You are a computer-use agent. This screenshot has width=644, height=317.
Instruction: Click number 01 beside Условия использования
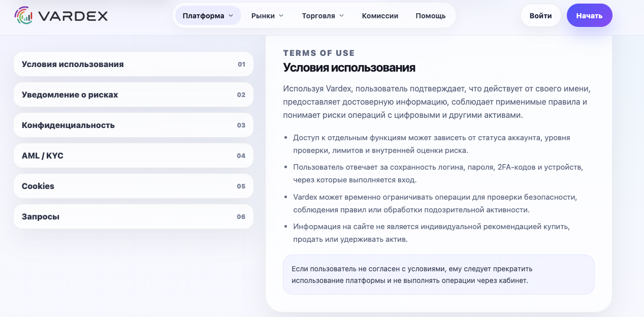(241, 65)
